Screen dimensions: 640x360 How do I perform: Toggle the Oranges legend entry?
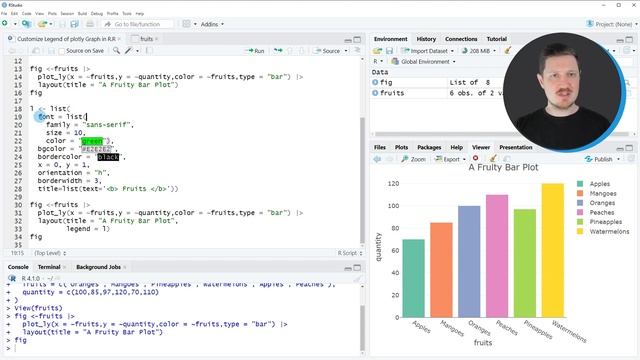click(596, 202)
